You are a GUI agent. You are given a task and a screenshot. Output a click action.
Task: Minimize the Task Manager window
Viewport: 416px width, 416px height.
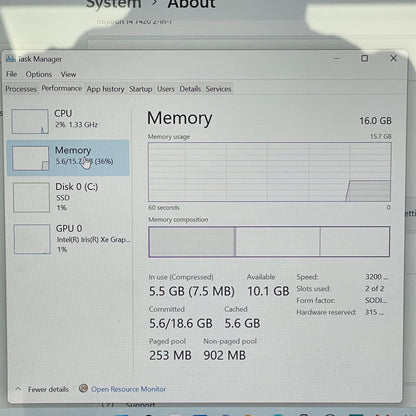337,58
